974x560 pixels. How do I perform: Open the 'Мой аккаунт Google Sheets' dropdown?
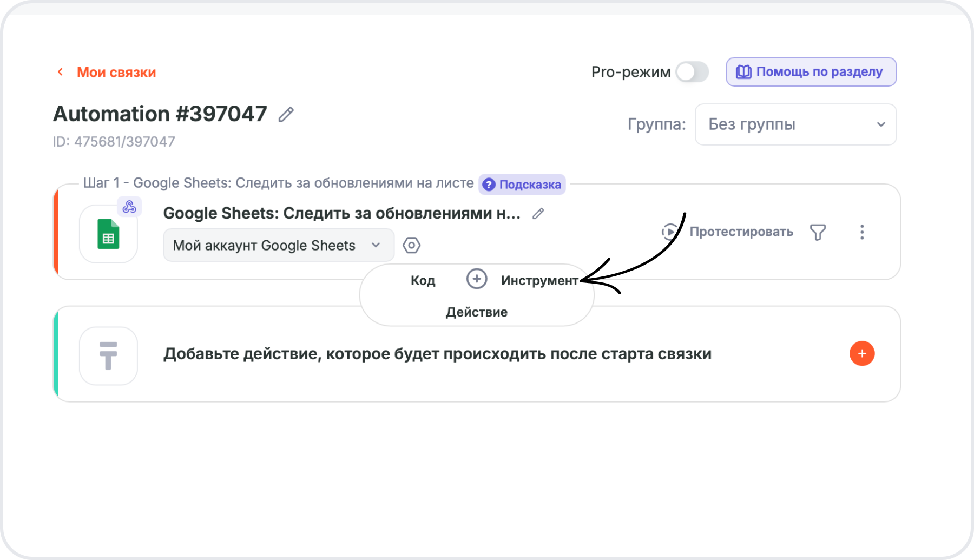pos(278,245)
